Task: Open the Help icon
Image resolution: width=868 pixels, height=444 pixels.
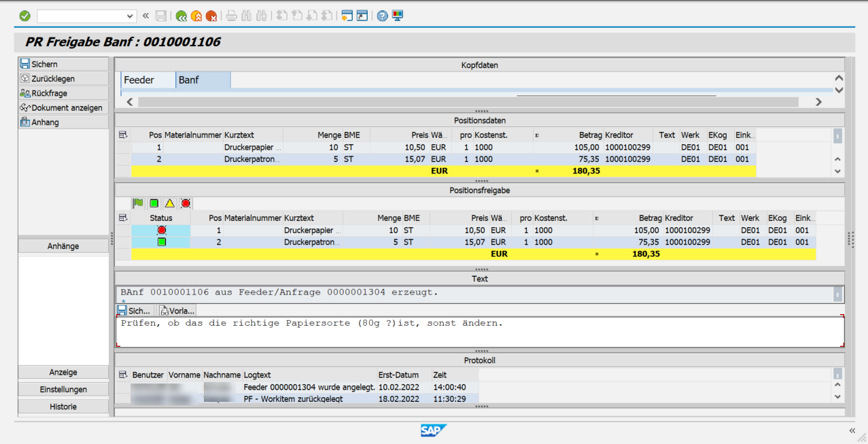Action: pos(381,14)
